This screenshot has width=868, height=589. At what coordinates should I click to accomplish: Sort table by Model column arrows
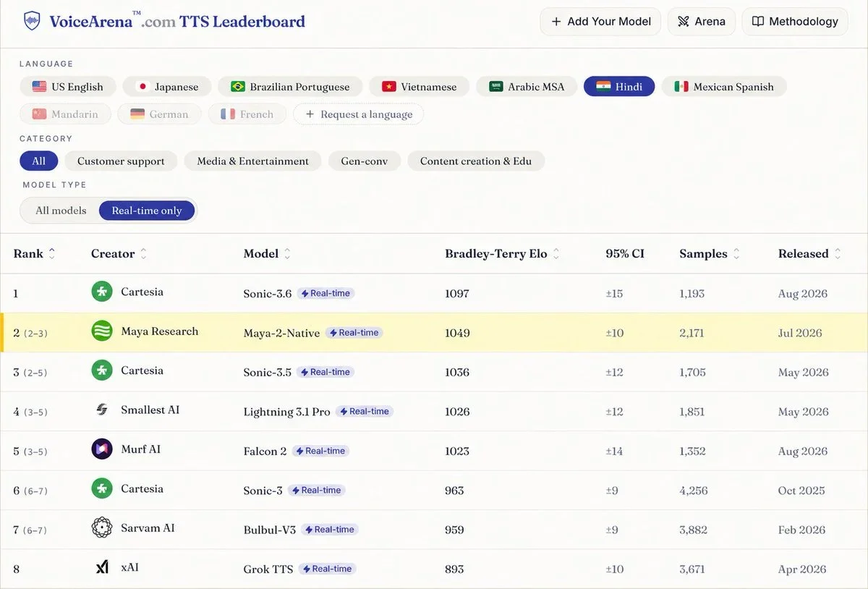(287, 254)
